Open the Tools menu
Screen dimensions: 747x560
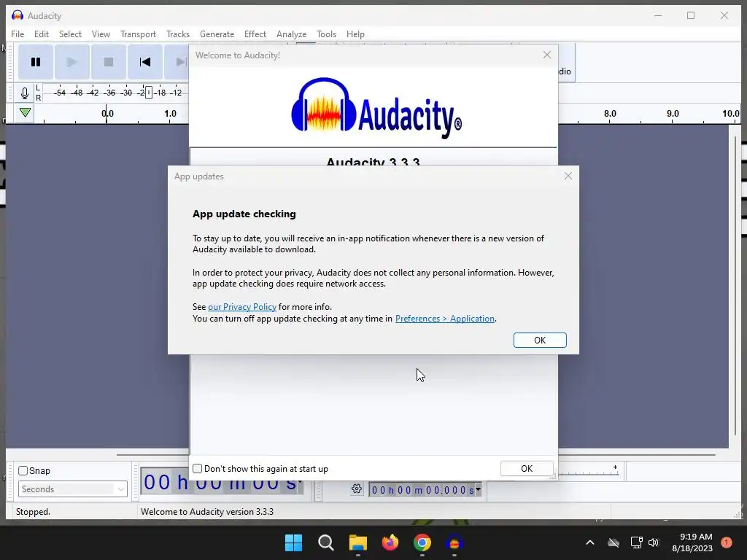(x=326, y=34)
